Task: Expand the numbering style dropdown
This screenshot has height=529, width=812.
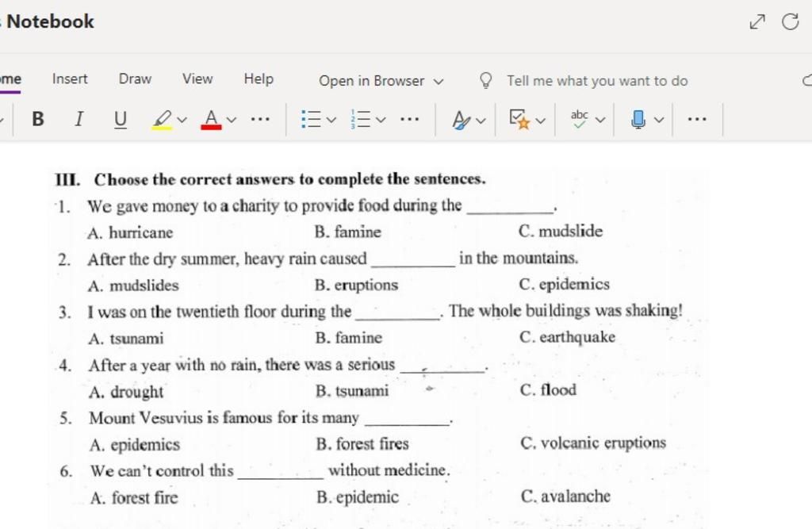Action: coord(381,121)
